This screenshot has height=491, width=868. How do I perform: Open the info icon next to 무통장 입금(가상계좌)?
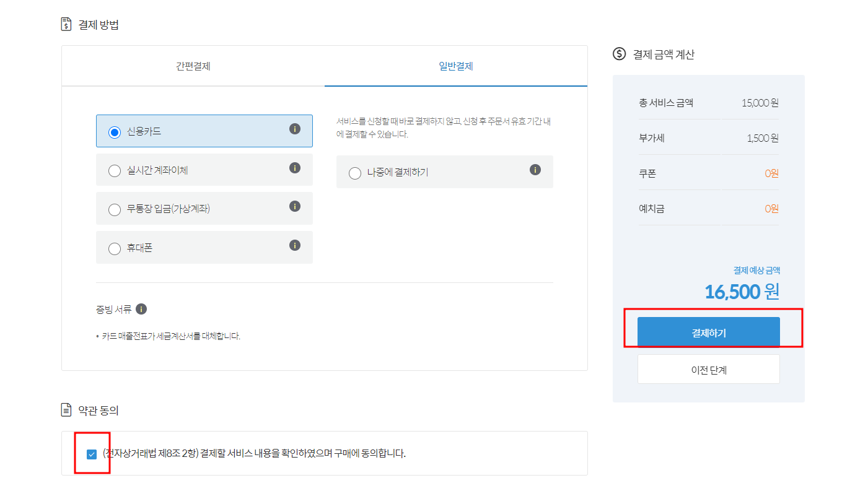point(295,208)
